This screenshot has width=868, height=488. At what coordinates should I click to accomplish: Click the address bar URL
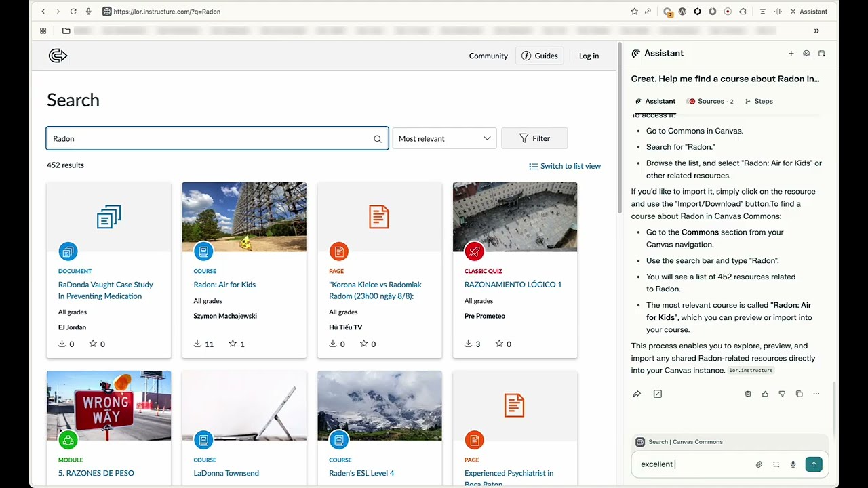pyautogui.click(x=167, y=12)
